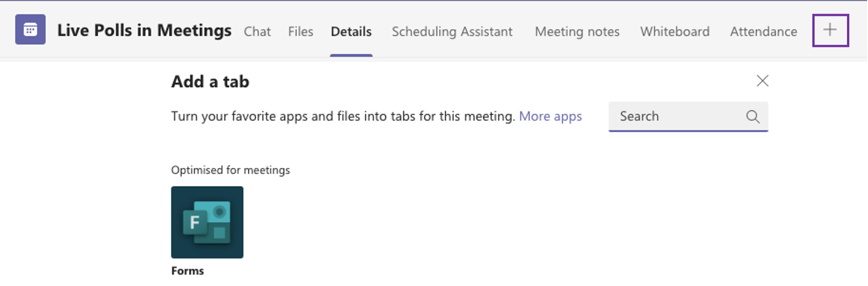This screenshot has height=286, width=868.
Task: Open the Chat tab
Action: 257,31
